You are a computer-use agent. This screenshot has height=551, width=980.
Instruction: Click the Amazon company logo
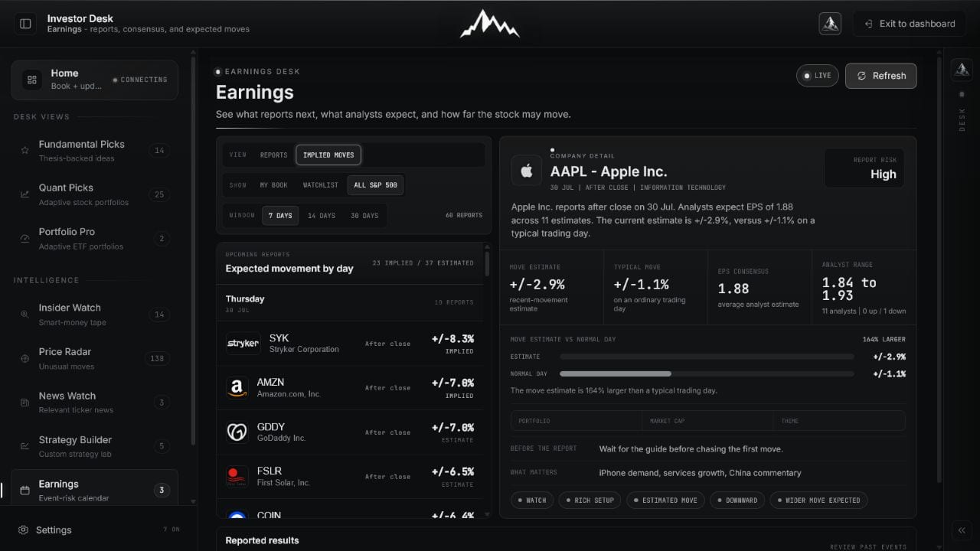coord(237,388)
